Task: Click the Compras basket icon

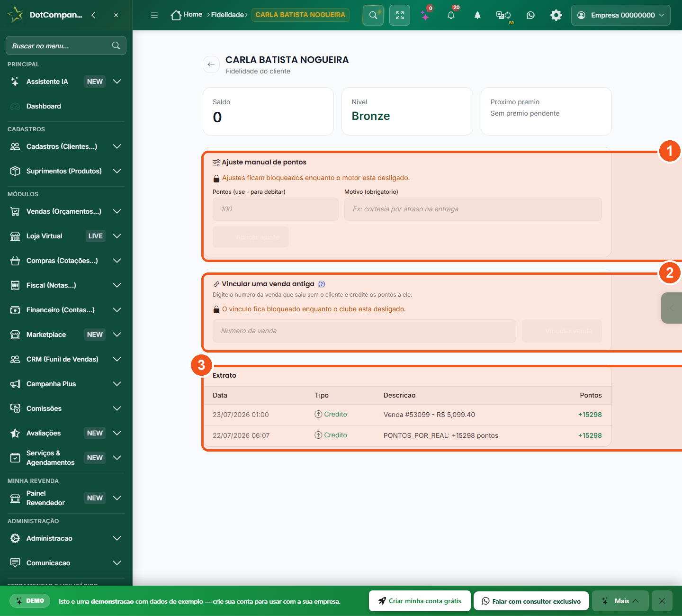Action: point(15,261)
